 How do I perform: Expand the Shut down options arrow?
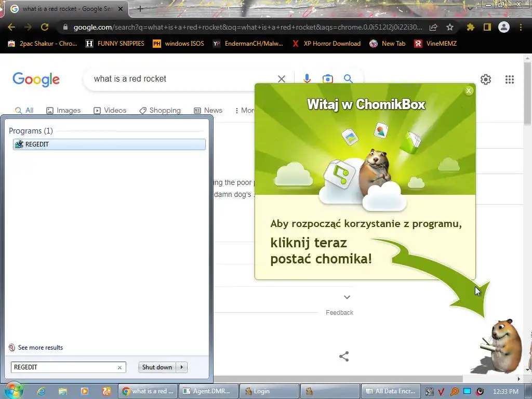pos(182,367)
